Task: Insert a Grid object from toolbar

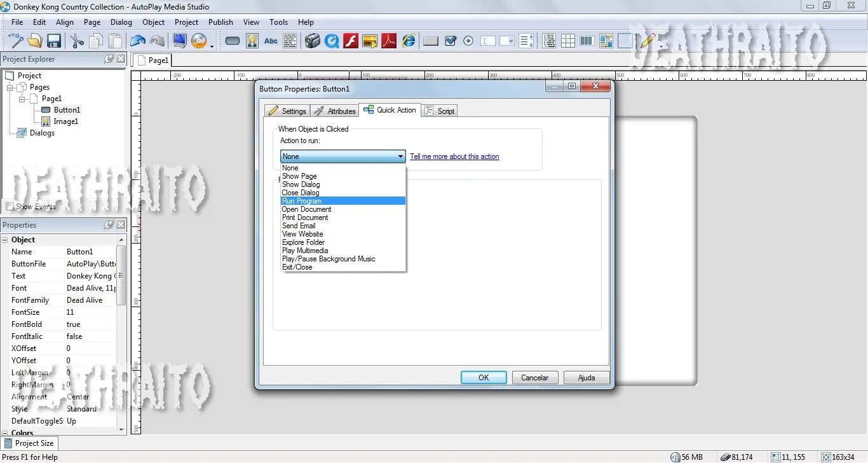Action: 568,41
